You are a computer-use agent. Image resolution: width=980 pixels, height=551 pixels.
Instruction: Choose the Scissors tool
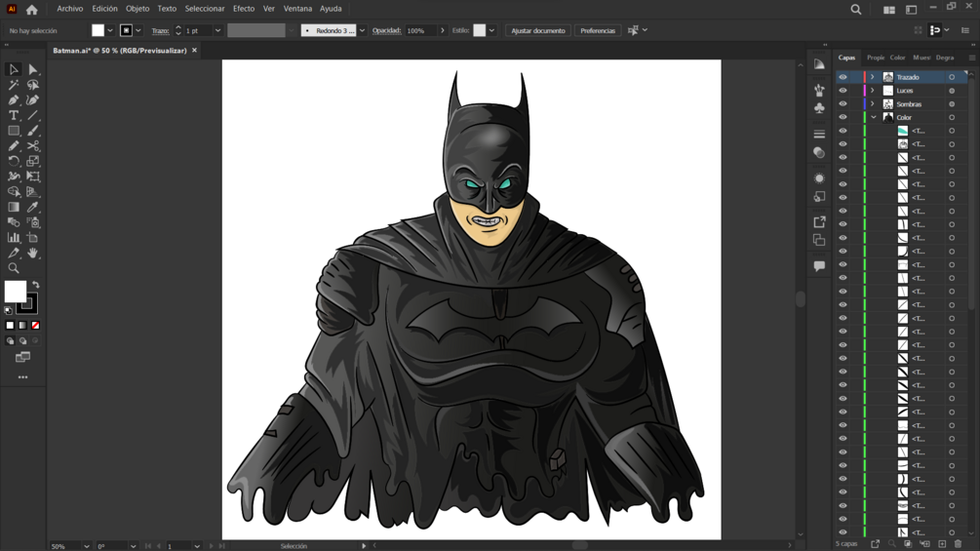pyautogui.click(x=32, y=146)
